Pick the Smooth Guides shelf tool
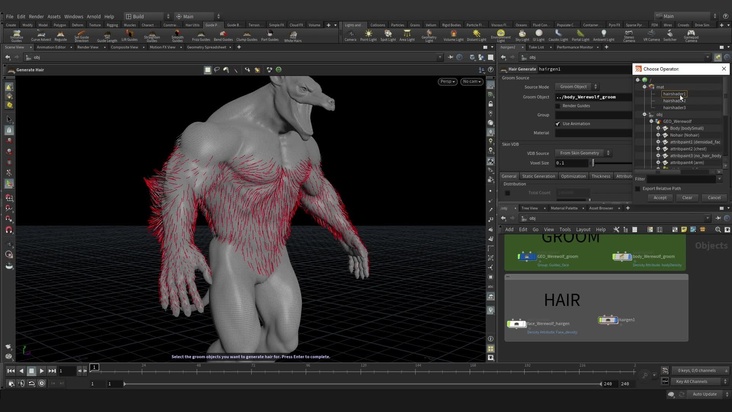The height and width of the screenshot is (412, 732). pyautogui.click(x=177, y=36)
